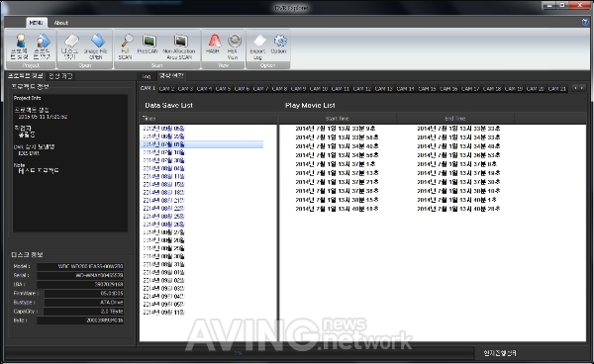
Task: Click the LBA value field
Action: [80, 285]
